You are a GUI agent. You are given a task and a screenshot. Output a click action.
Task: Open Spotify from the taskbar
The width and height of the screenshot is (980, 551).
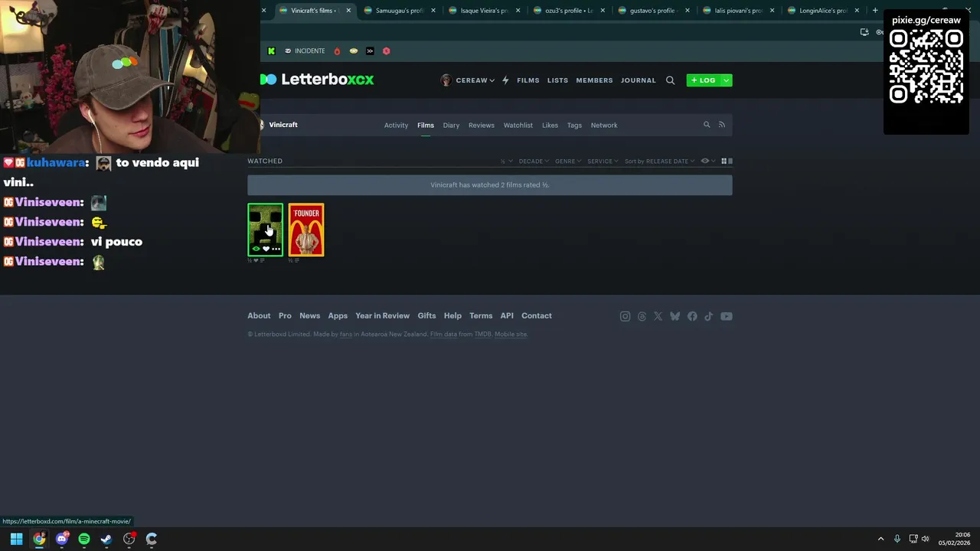pos(84,539)
